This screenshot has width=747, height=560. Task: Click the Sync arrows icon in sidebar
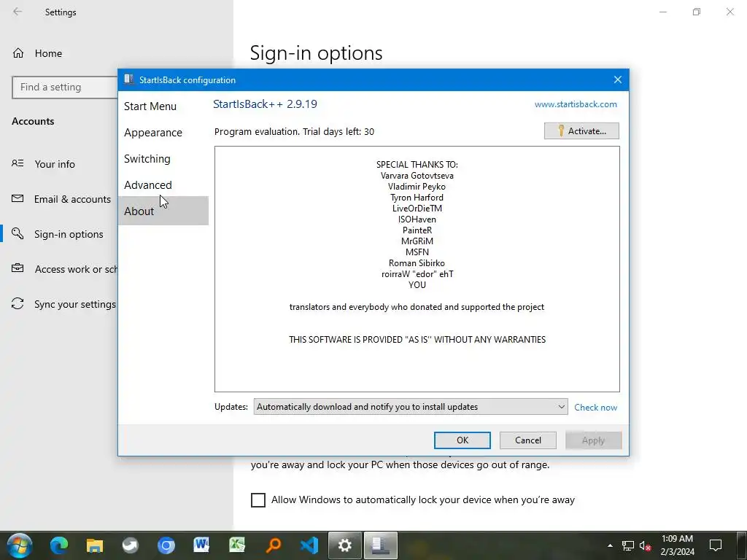pos(18,303)
